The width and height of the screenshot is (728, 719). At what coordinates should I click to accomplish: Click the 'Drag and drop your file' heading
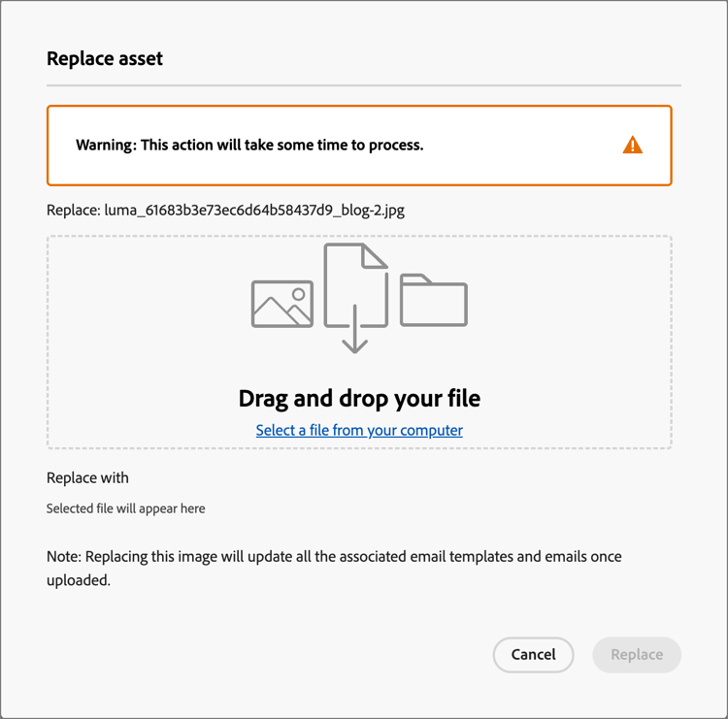(x=359, y=398)
